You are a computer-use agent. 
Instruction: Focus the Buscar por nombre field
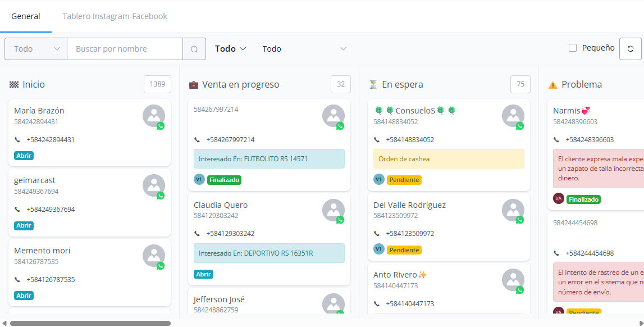click(125, 49)
